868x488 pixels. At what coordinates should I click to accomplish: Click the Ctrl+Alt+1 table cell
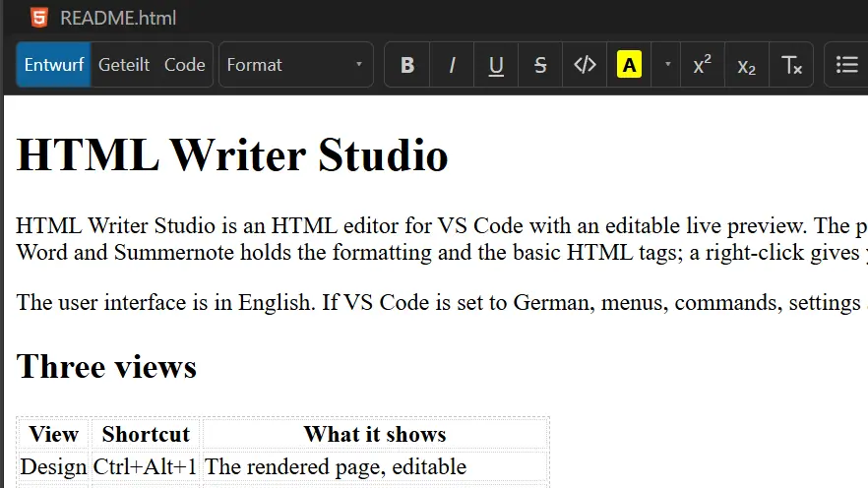[x=146, y=466]
